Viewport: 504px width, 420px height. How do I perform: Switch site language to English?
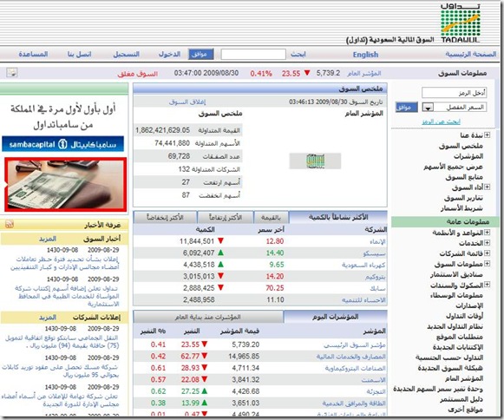click(365, 55)
